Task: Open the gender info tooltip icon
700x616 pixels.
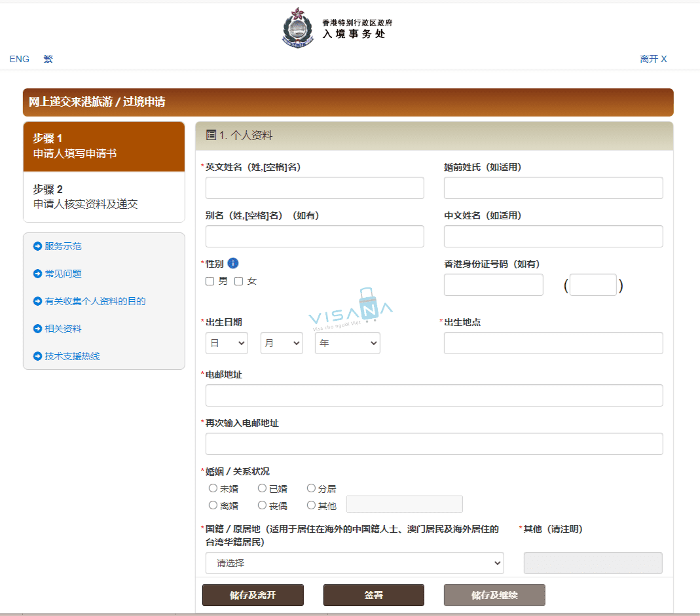Action: pos(234,264)
